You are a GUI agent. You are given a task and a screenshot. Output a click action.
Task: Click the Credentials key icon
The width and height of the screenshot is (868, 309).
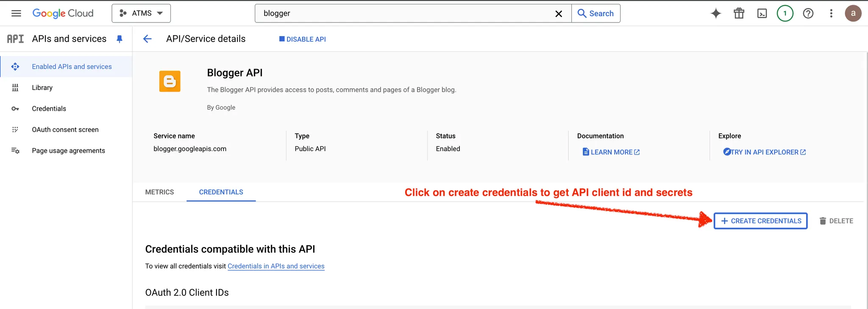(x=15, y=109)
